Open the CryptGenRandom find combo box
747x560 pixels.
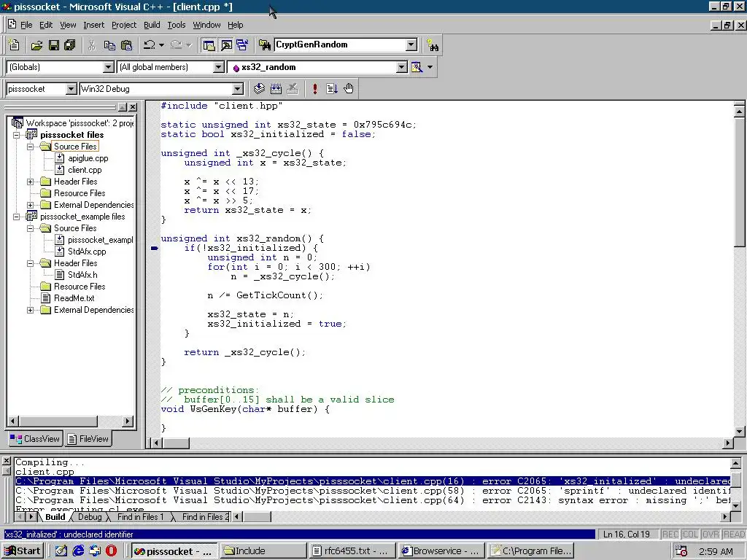tap(411, 44)
